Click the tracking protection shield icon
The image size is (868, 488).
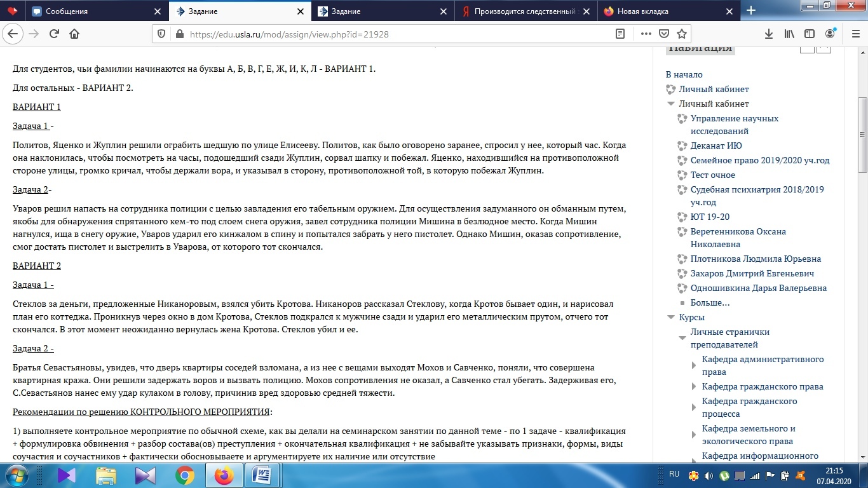point(161,34)
